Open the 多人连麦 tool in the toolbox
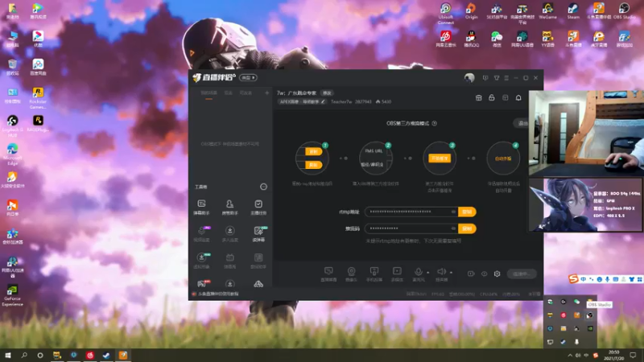Viewport: 644px width, 362px height. coord(229,233)
